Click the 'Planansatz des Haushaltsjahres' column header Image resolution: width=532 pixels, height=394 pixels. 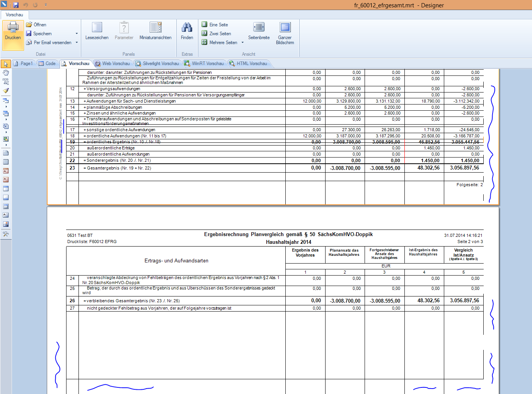pyautogui.click(x=344, y=252)
